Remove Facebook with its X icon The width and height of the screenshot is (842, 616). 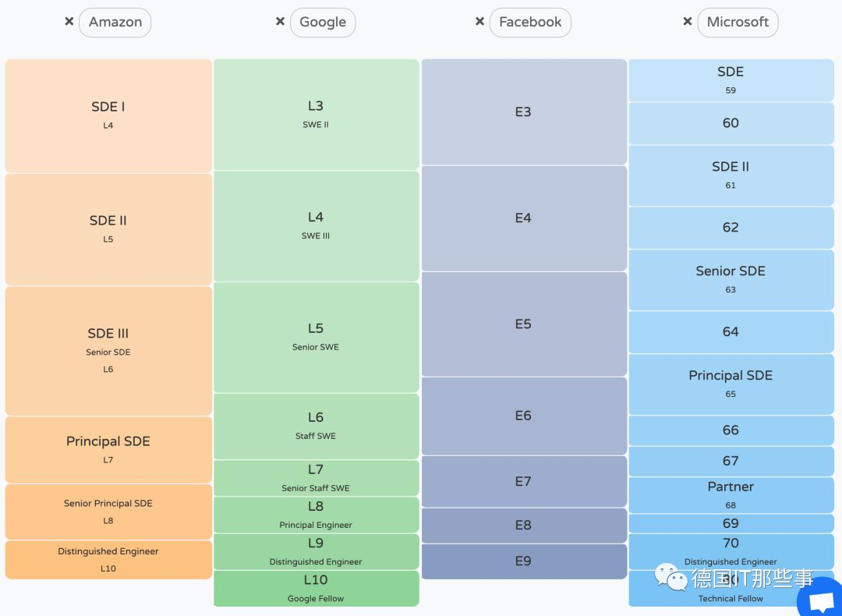point(480,22)
